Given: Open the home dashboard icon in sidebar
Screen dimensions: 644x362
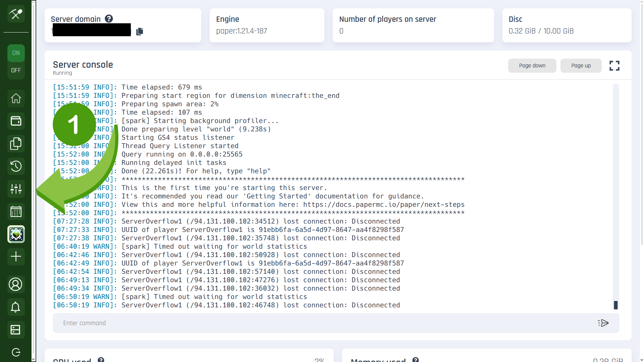Looking at the screenshot, I should click(16, 99).
